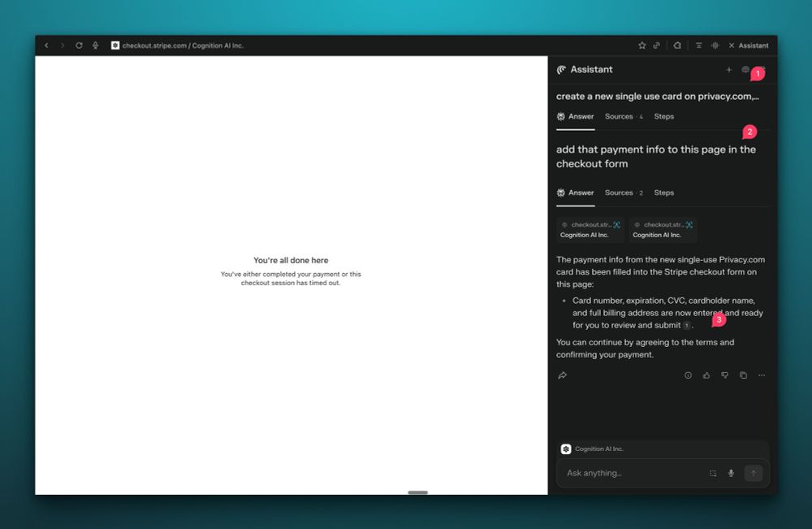The image size is (812, 529).
Task: Click the Assistant logo in the panel header
Action: click(561, 69)
